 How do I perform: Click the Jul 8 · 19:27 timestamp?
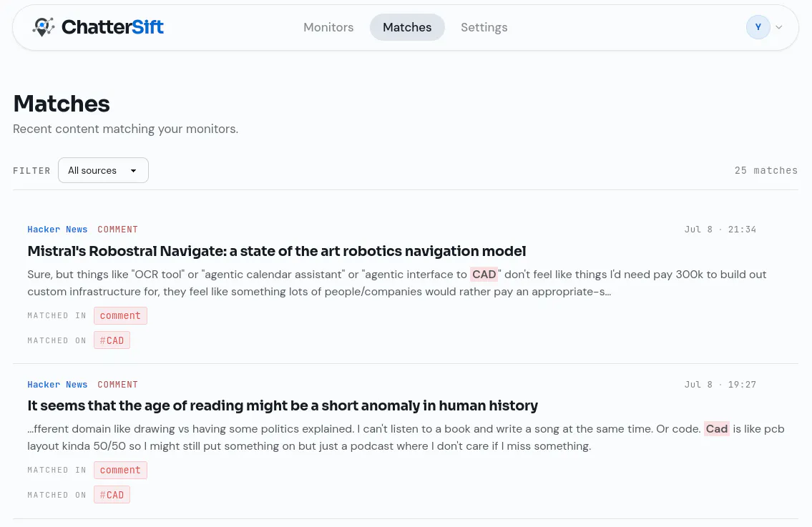(720, 385)
